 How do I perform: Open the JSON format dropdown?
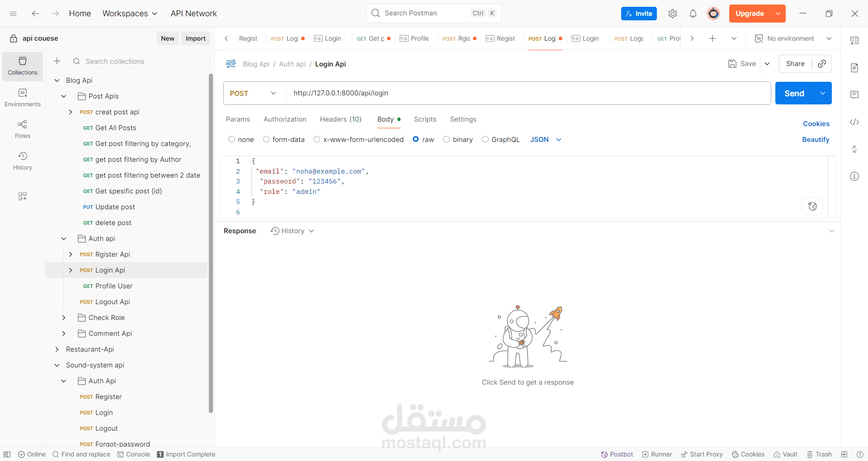click(x=546, y=140)
